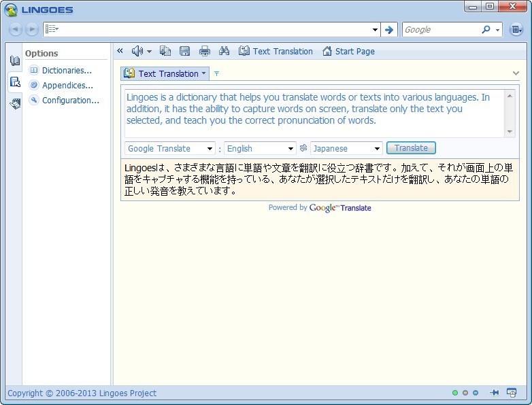Minimize the Lingoes window
Image resolution: width=532 pixels, height=405 pixels.
(x=473, y=6)
